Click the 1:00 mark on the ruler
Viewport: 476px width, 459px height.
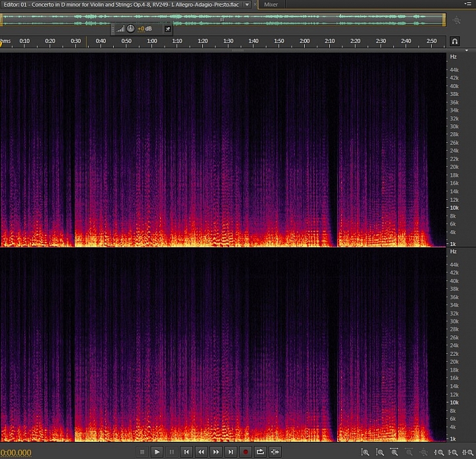(152, 41)
